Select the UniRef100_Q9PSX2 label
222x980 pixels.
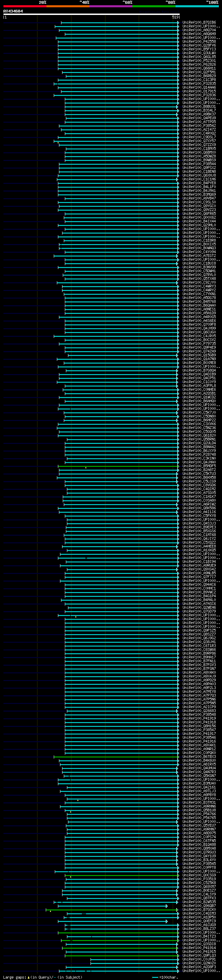[199, 168]
